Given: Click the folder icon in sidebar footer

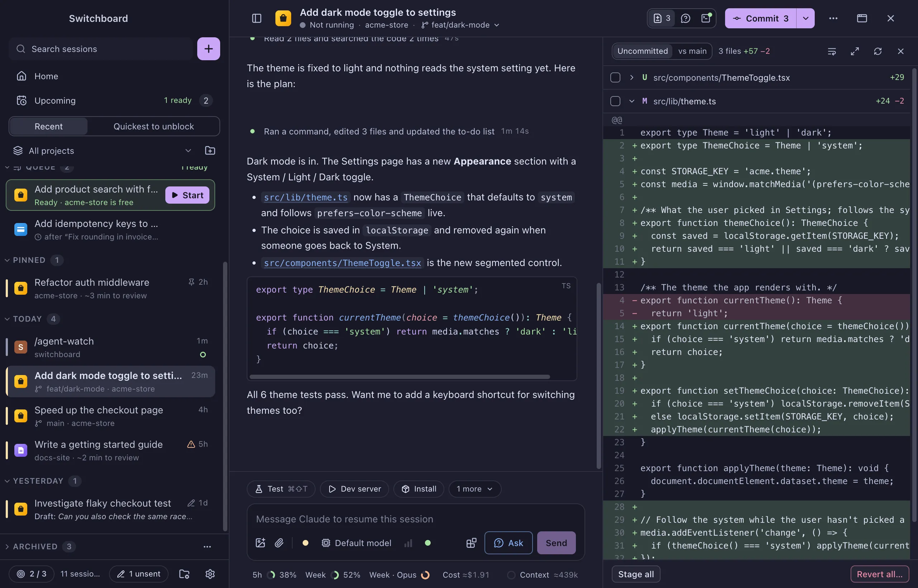Looking at the screenshot, I should [x=184, y=574].
